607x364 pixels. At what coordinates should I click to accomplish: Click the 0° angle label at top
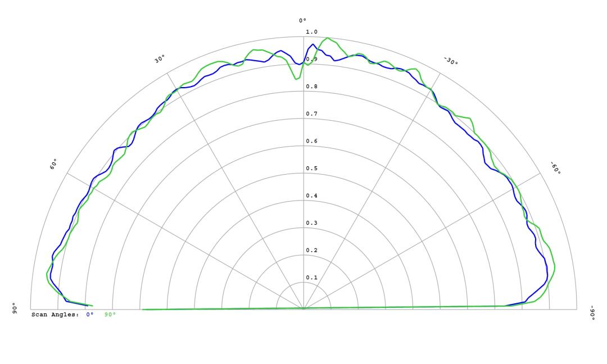pos(302,20)
